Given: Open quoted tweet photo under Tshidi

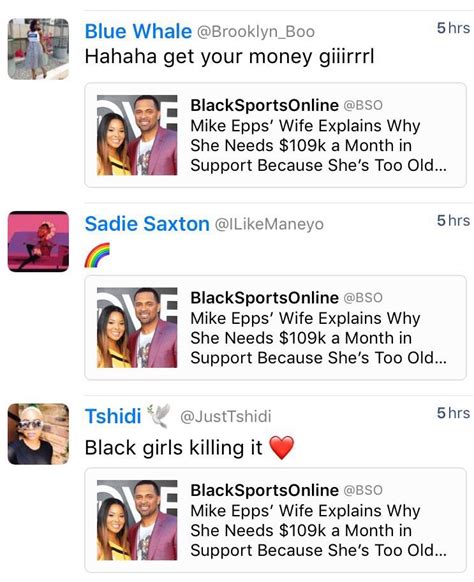Looking at the screenshot, I should point(137,520).
